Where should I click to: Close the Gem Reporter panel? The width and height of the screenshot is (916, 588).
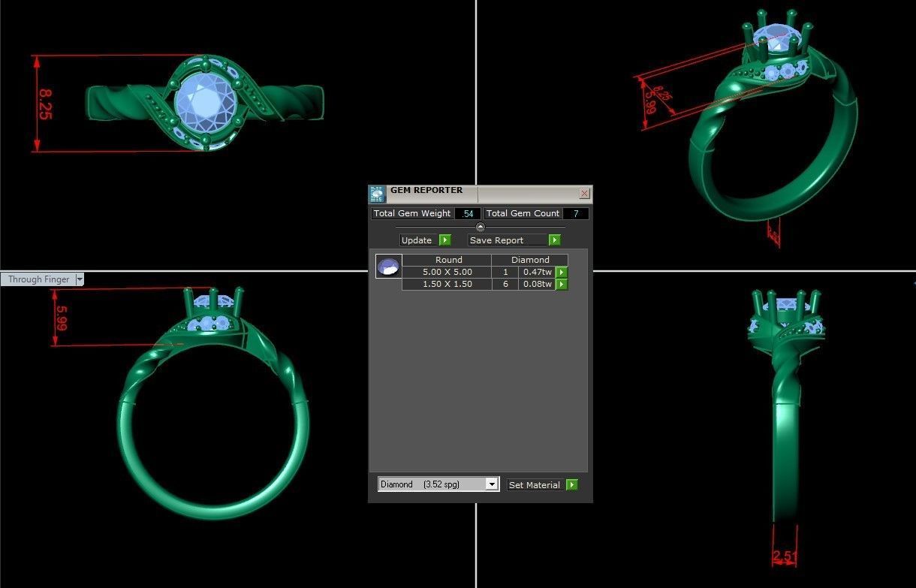tap(584, 194)
